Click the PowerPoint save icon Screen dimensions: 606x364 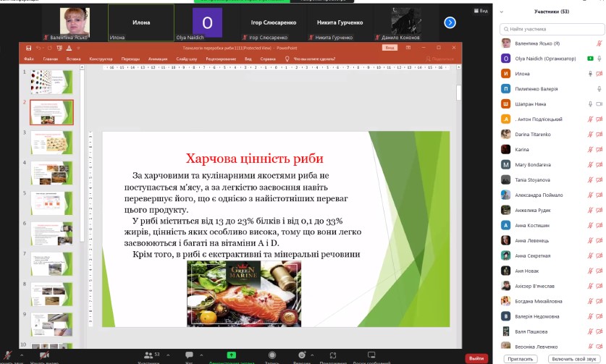29,48
